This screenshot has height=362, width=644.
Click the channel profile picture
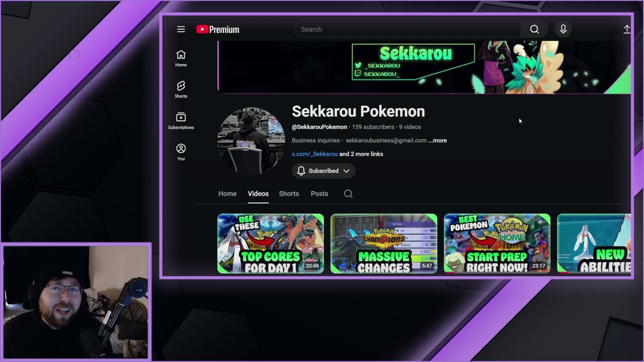click(251, 141)
